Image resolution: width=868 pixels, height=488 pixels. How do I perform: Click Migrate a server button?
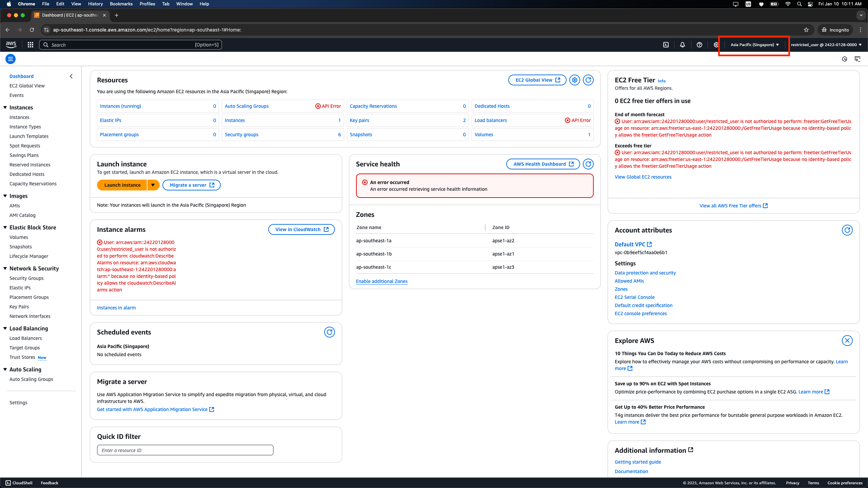192,185
